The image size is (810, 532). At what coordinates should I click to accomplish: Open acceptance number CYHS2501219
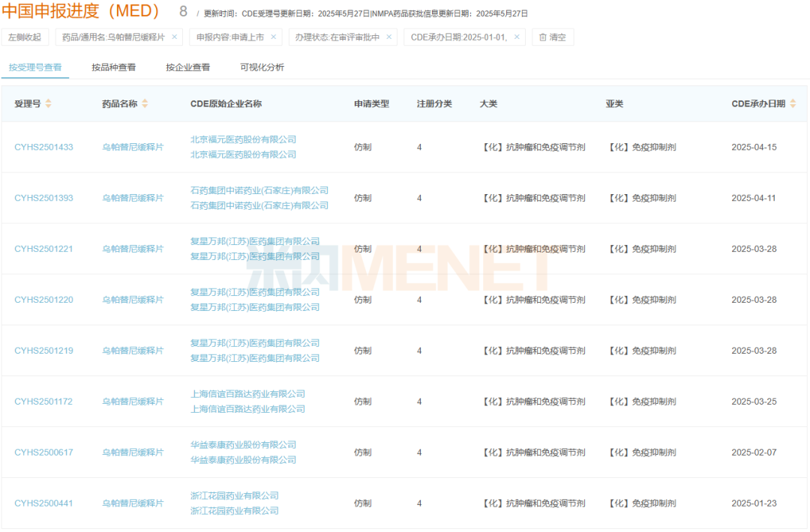(44, 351)
